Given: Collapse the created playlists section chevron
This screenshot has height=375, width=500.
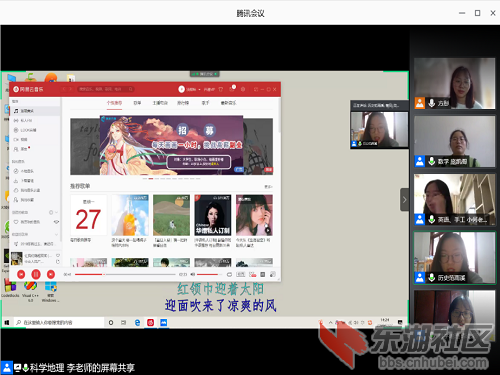Looking at the screenshot, I should click(56, 212).
